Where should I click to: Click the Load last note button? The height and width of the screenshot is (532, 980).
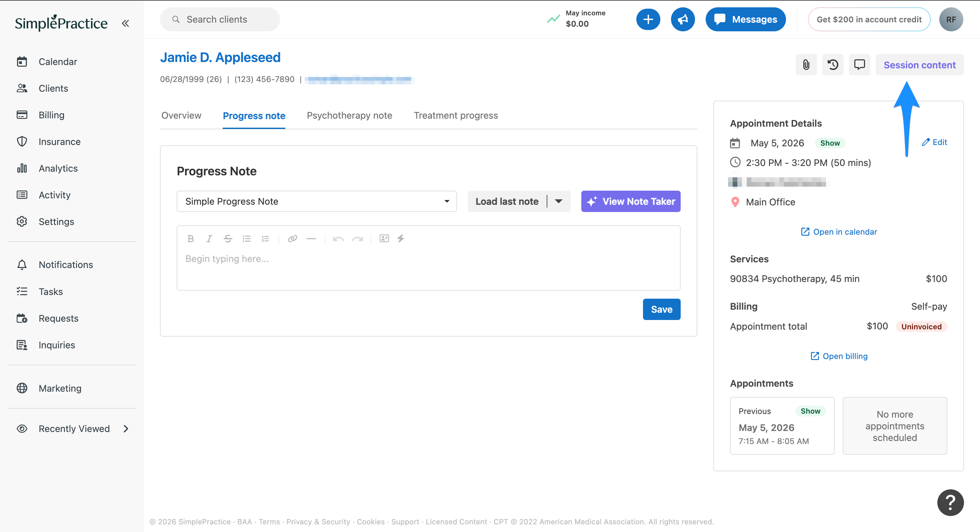[507, 201]
